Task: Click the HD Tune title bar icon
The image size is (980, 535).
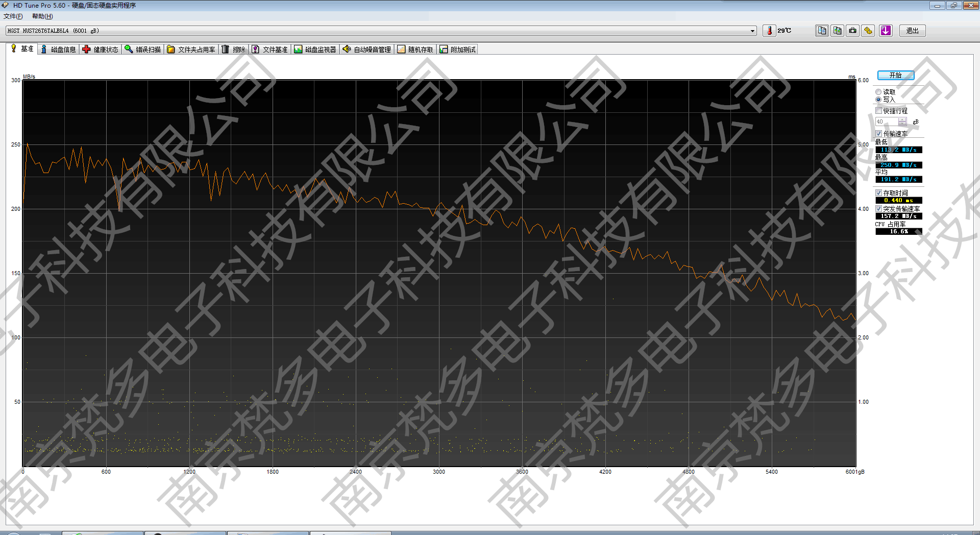Action: tap(5, 5)
